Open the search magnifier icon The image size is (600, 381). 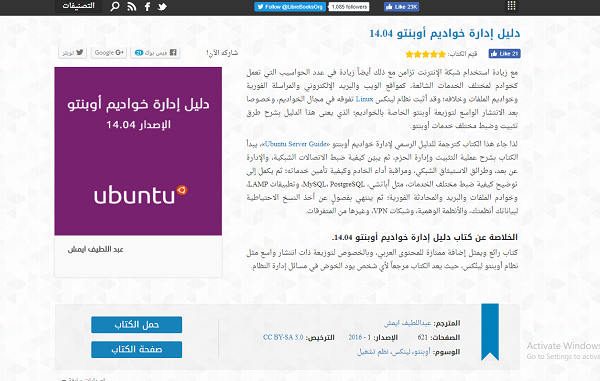tap(115, 7)
